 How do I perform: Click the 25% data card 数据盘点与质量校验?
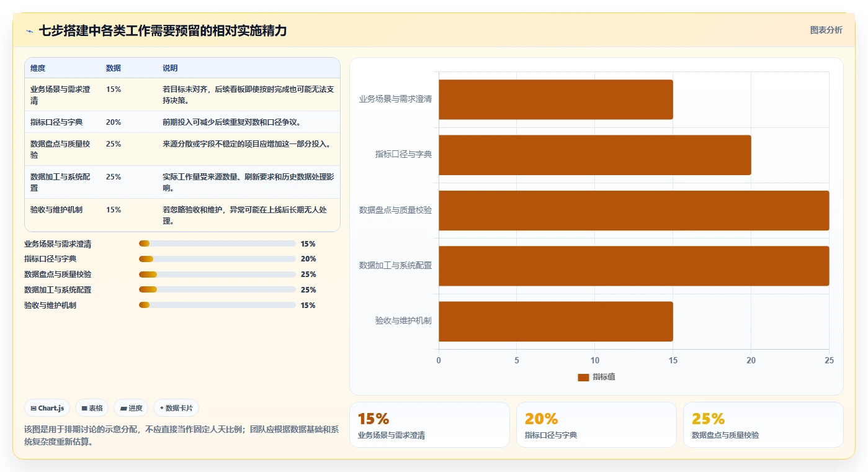[x=763, y=425]
